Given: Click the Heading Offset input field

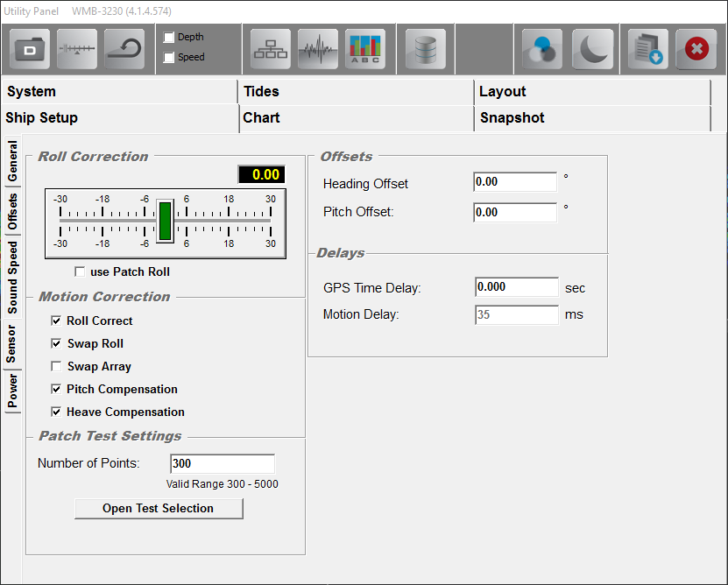Looking at the screenshot, I should (515, 182).
